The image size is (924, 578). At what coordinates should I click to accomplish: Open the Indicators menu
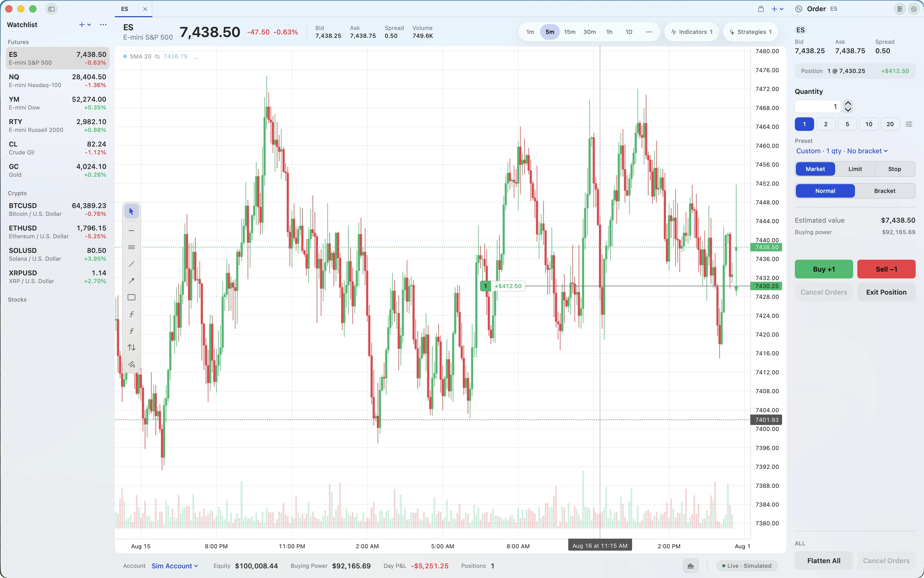point(691,32)
